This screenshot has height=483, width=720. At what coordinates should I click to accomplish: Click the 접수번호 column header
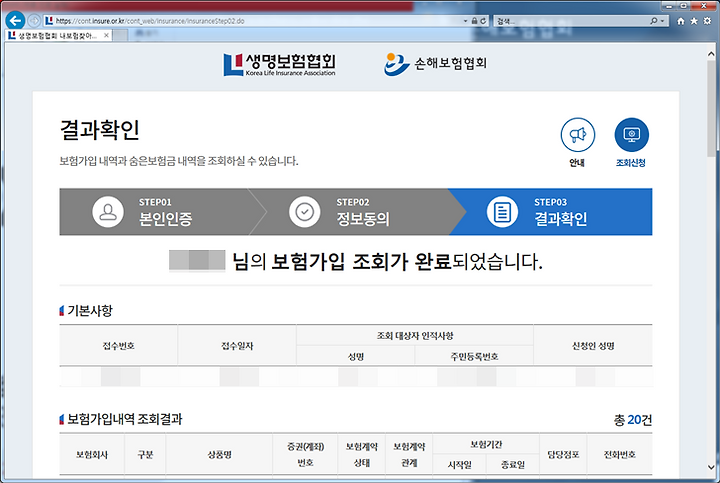point(118,346)
